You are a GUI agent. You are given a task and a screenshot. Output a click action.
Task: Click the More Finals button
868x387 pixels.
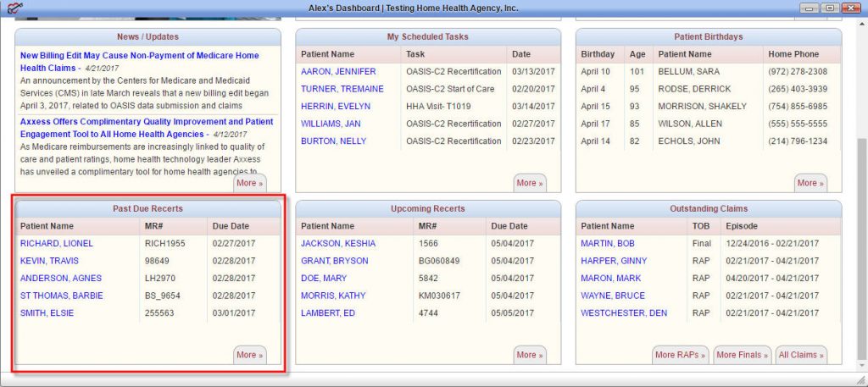pos(742,355)
